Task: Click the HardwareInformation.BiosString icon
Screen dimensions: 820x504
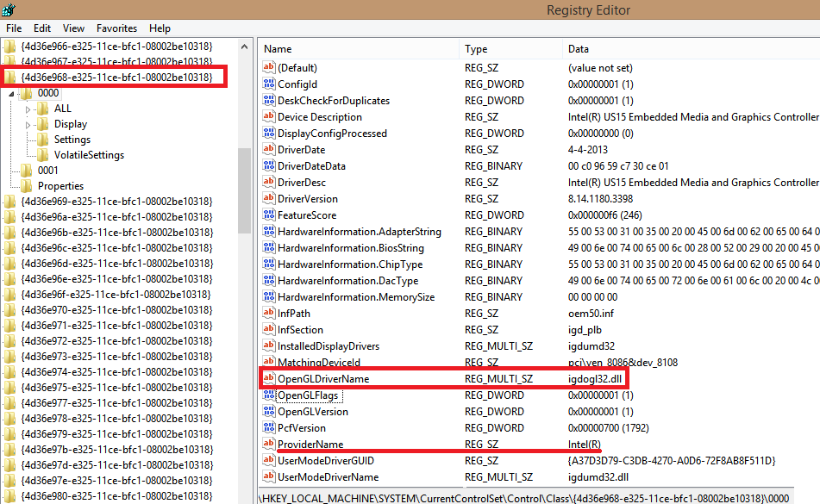Action: [x=269, y=247]
